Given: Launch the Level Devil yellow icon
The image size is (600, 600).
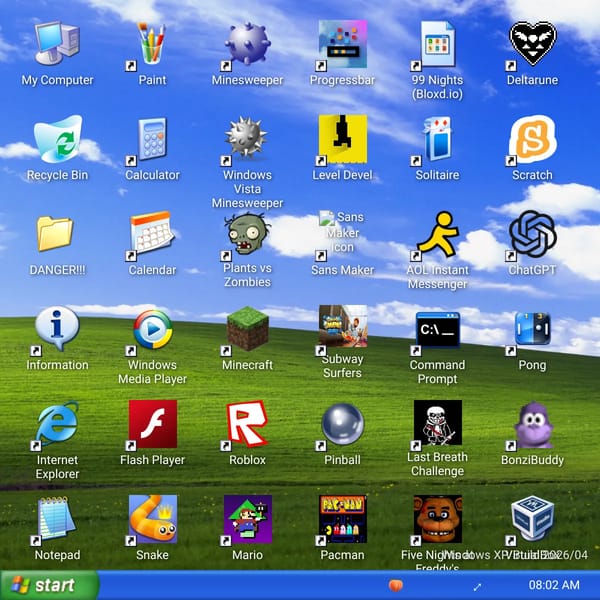Looking at the screenshot, I should click(x=342, y=139).
